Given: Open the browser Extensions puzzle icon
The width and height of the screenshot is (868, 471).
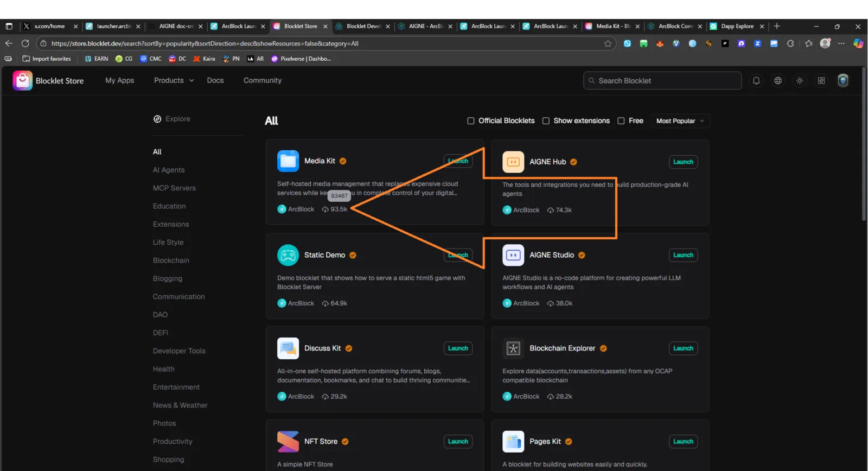Looking at the screenshot, I should (x=790, y=43).
